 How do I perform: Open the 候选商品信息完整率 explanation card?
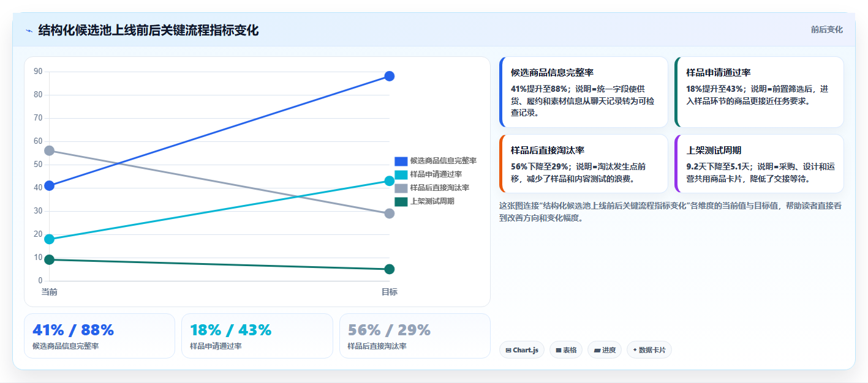click(584, 92)
